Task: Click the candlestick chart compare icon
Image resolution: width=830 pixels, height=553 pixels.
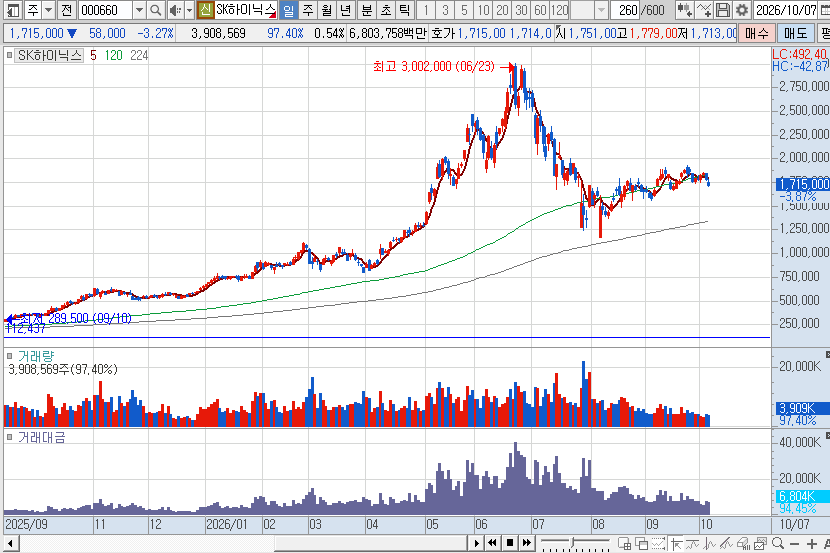Action: (x=684, y=10)
